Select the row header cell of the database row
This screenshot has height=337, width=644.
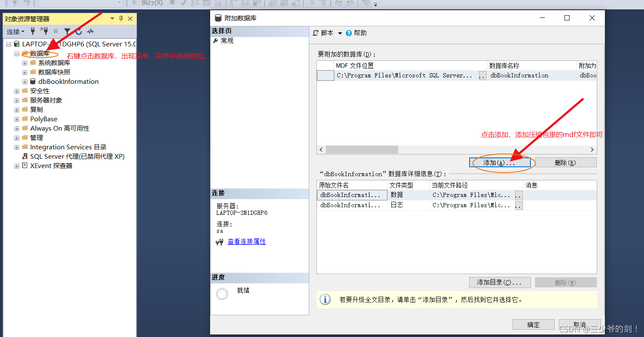(x=325, y=75)
